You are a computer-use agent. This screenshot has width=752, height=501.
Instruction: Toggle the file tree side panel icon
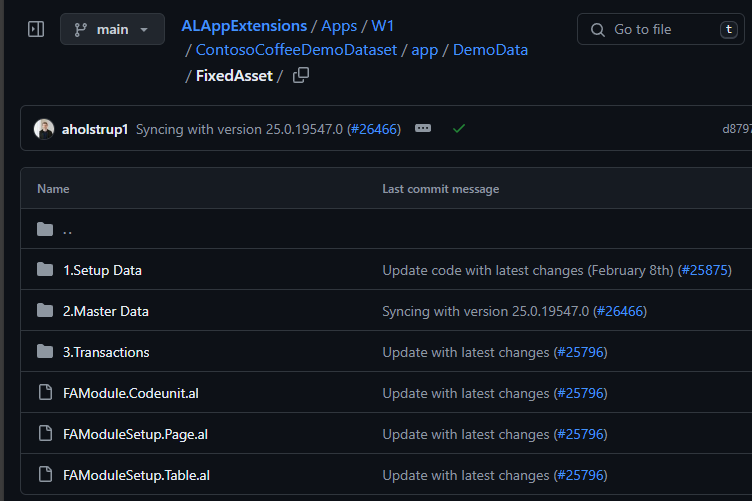click(x=36, y=29)
